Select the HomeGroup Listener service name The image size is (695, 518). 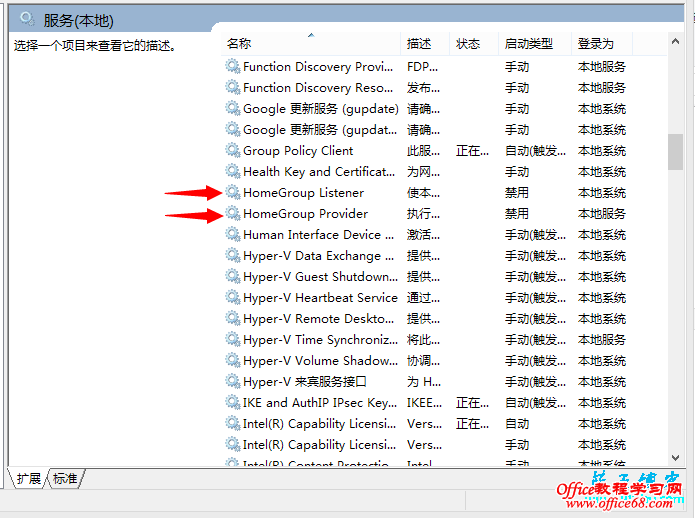303,193
